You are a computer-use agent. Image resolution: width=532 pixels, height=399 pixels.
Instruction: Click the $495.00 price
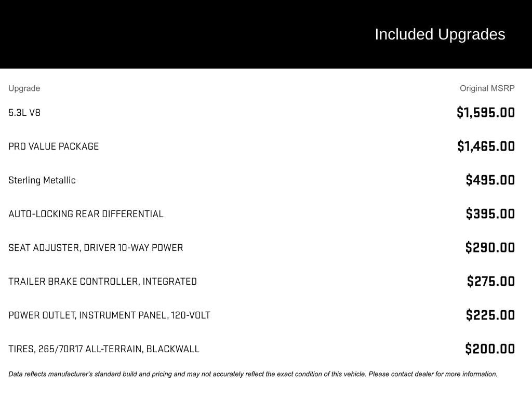(x=490, y=180)
